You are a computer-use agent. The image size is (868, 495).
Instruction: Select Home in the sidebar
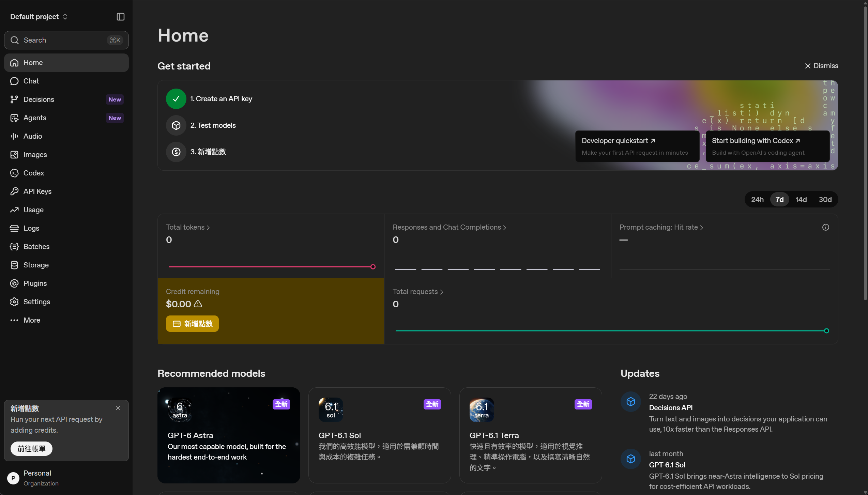[66, 63]
